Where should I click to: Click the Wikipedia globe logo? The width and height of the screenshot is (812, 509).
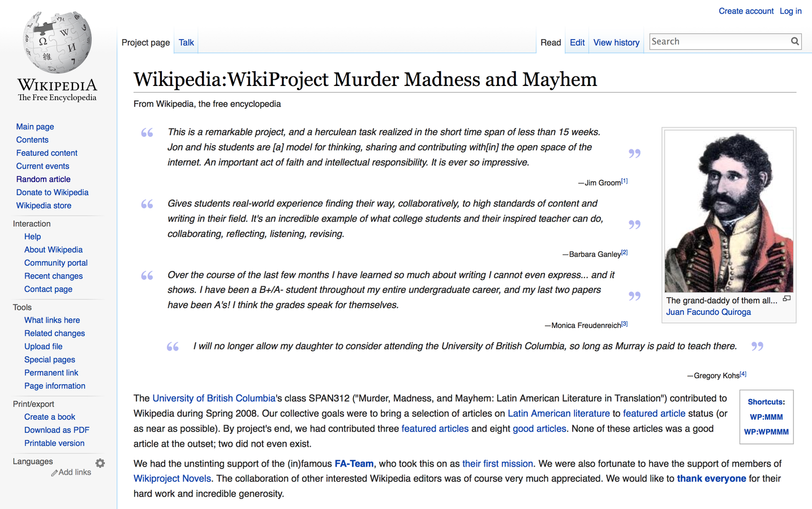(x=57, y=42)
